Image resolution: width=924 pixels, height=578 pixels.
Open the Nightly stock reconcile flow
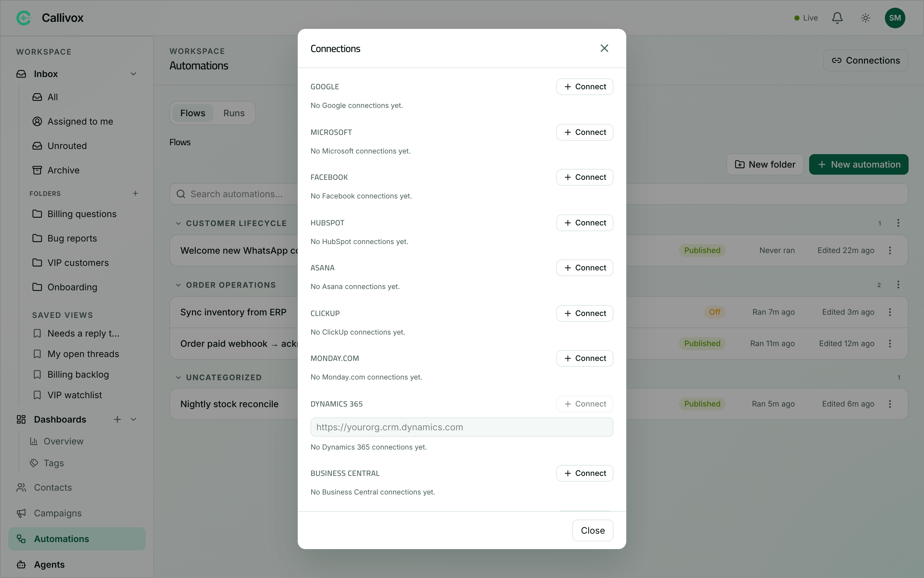229,404
